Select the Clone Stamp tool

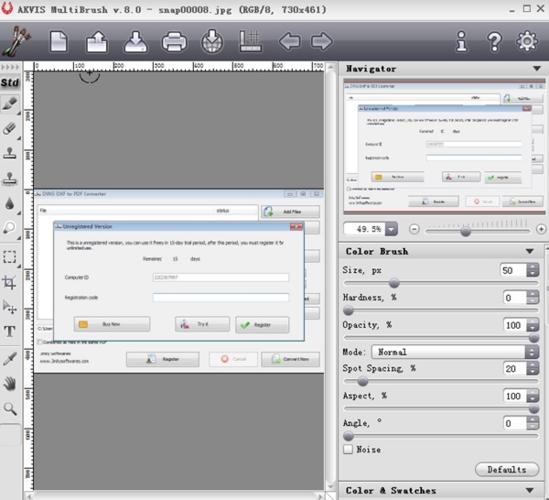(10, 153)
